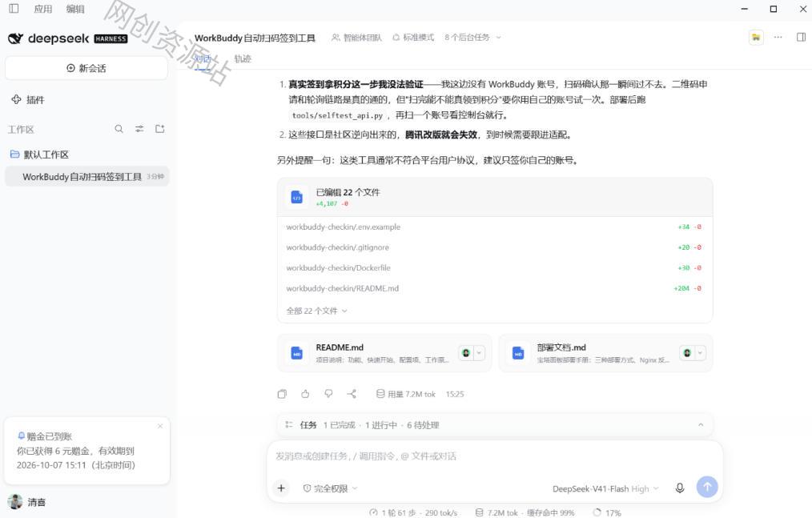Open workspace filter settings icon
812x518 pixels.
click(139, 129)
